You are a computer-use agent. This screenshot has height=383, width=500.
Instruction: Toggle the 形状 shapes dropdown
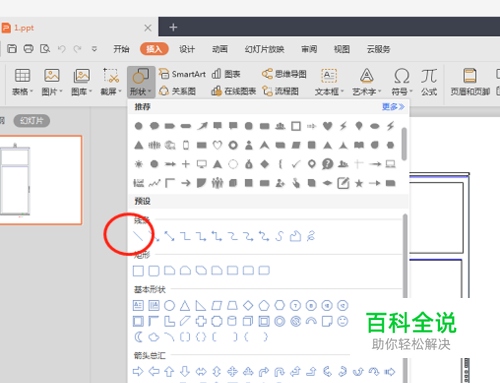[141, 82]
